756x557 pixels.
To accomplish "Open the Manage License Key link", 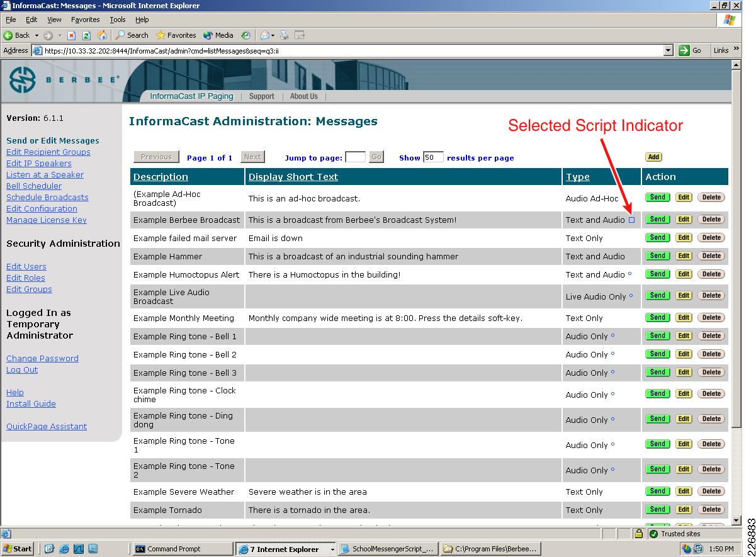I will coord(47,220).
